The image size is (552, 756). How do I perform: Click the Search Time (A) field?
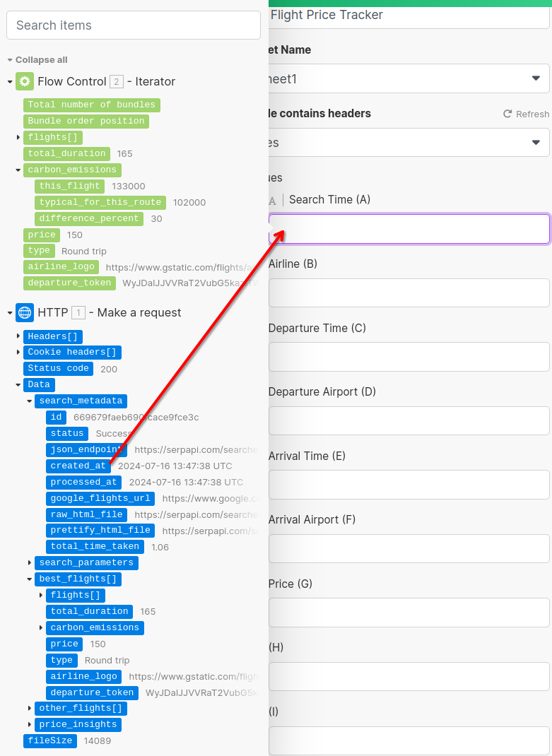tap(408, 229)
